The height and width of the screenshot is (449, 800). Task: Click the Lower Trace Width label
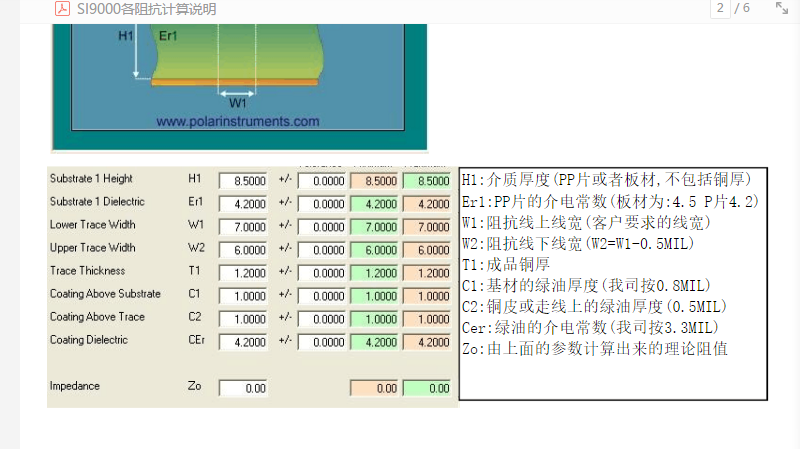tap(92, 224)
